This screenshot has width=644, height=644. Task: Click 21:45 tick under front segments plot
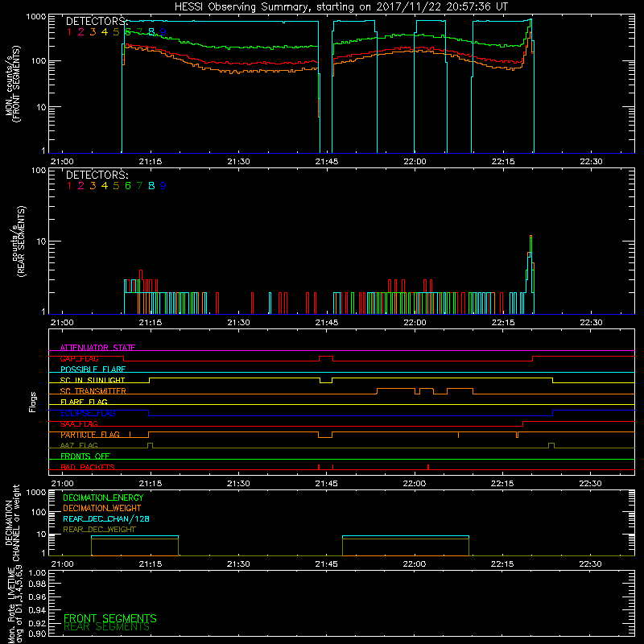pyautogui.click(x=327, y=162)
